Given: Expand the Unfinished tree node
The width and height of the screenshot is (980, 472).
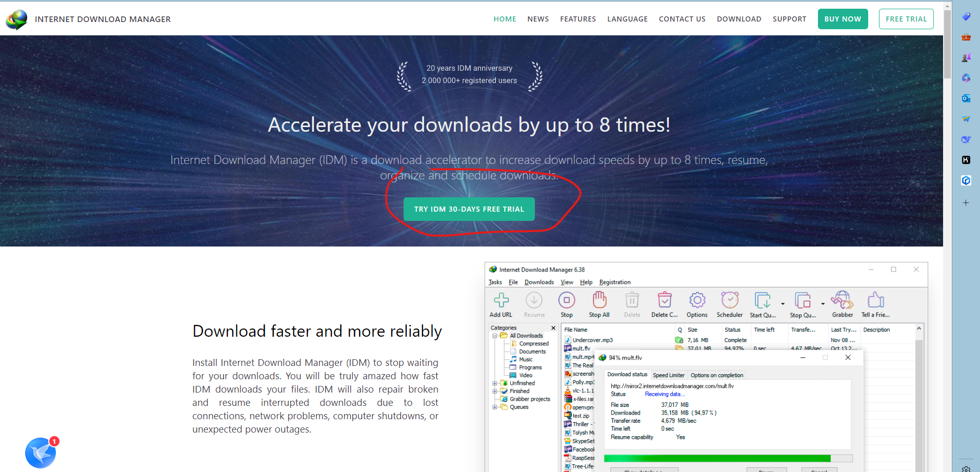Looking at the screenshot, I should [495, 383].
